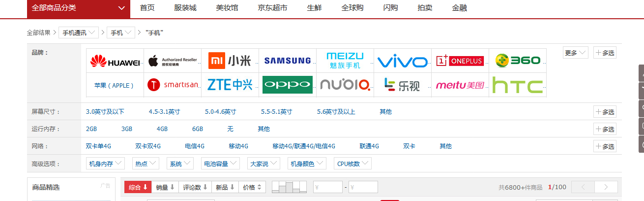The height and width of the screenshot is (201, 644).
Task: Open the 大家说 advanced option
Action: (263, 164)
